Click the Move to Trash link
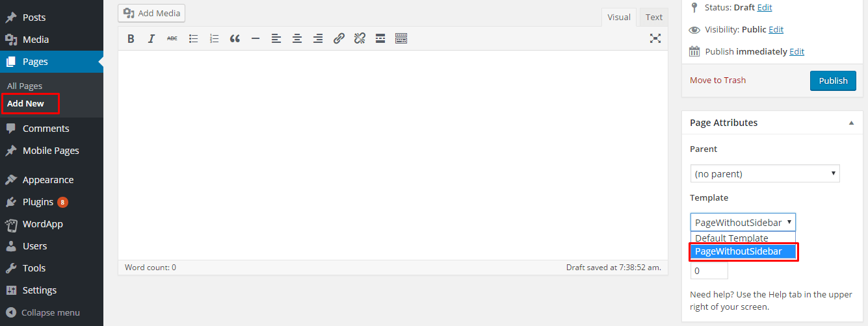Screen dimensions: 868x326 coord(718,81)
